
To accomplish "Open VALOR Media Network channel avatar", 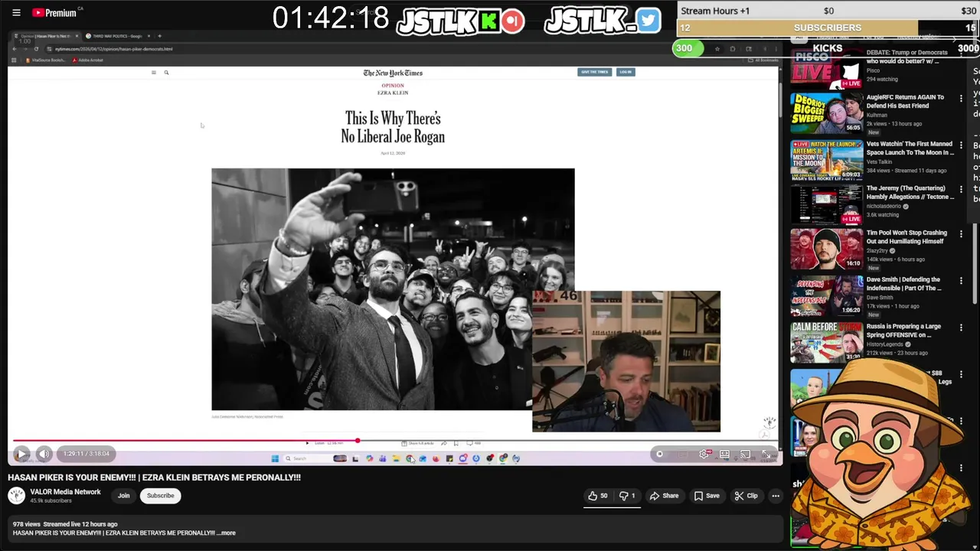I will [16, 496].
